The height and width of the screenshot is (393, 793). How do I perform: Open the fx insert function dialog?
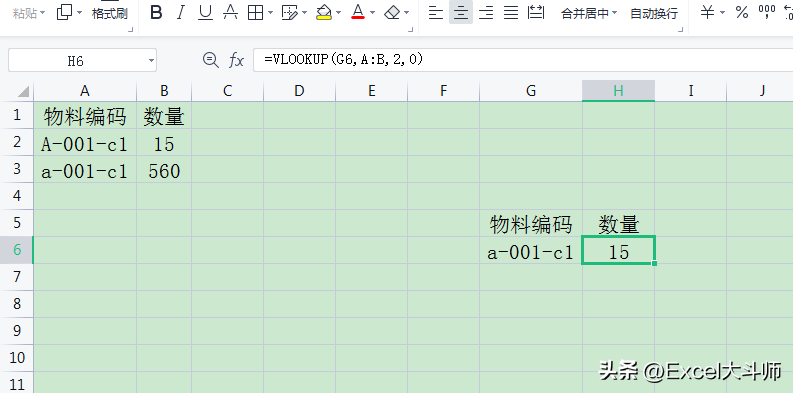[x=236, y=61]
